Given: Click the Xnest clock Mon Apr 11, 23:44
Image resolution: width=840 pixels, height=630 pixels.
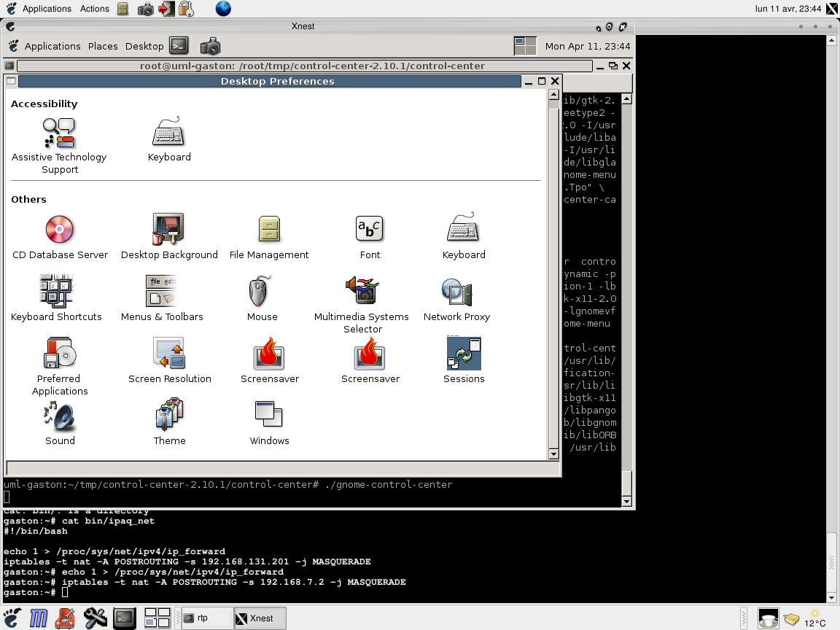Looking at the screenshot, I should click(x=588, y=46).
